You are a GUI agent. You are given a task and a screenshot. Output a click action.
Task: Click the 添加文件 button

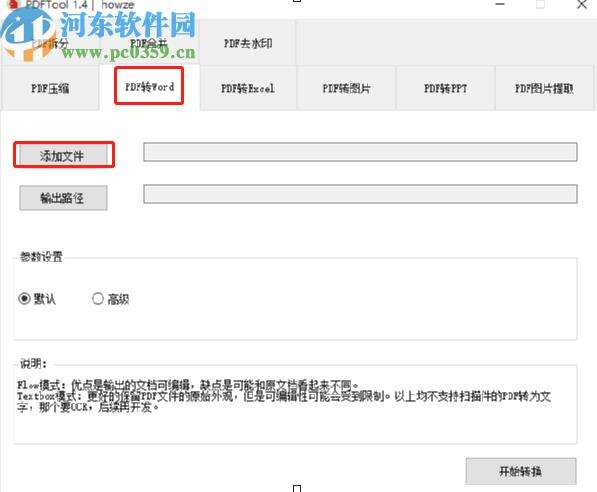coord(64,155)
